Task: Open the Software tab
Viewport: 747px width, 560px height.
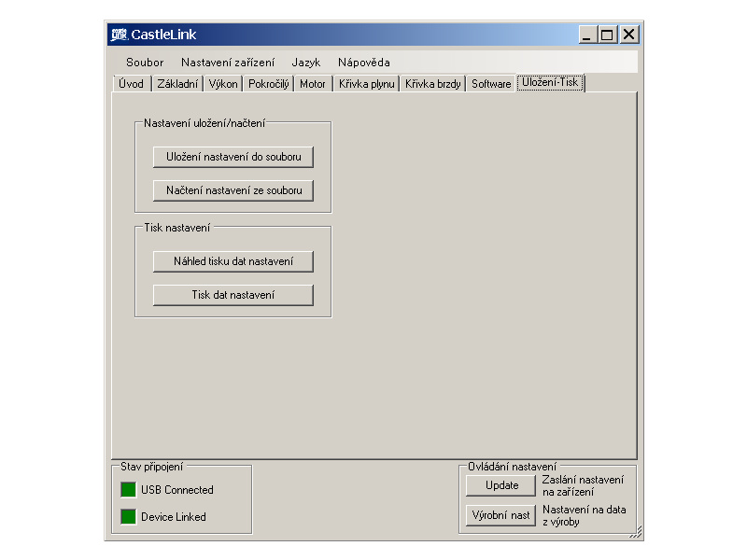Action: (491, 84)
